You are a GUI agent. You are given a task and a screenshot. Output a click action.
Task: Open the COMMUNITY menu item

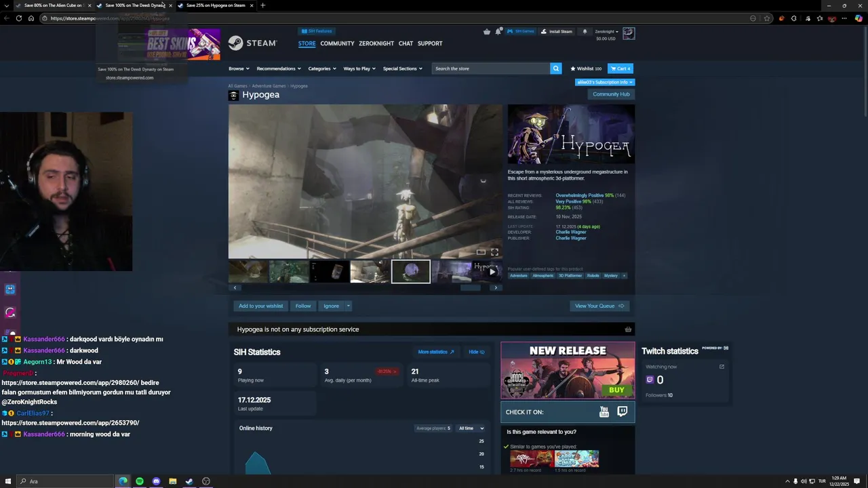337,43
